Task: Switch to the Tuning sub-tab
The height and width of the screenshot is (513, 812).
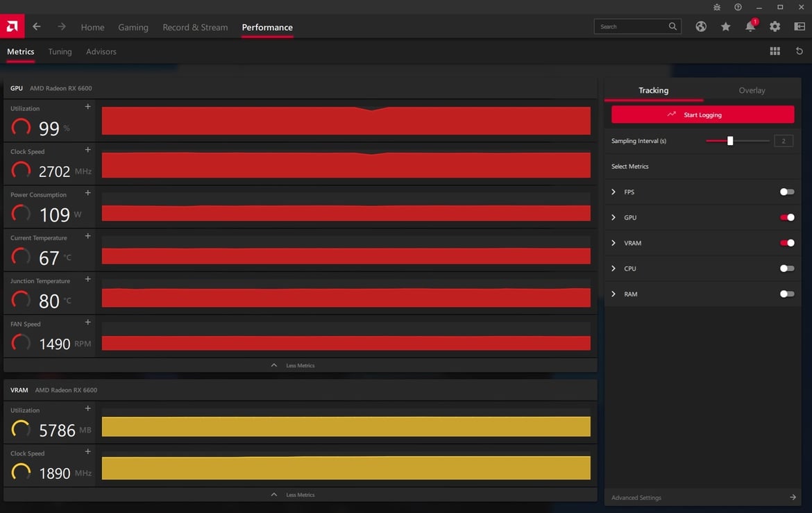Action: [60, 52]
